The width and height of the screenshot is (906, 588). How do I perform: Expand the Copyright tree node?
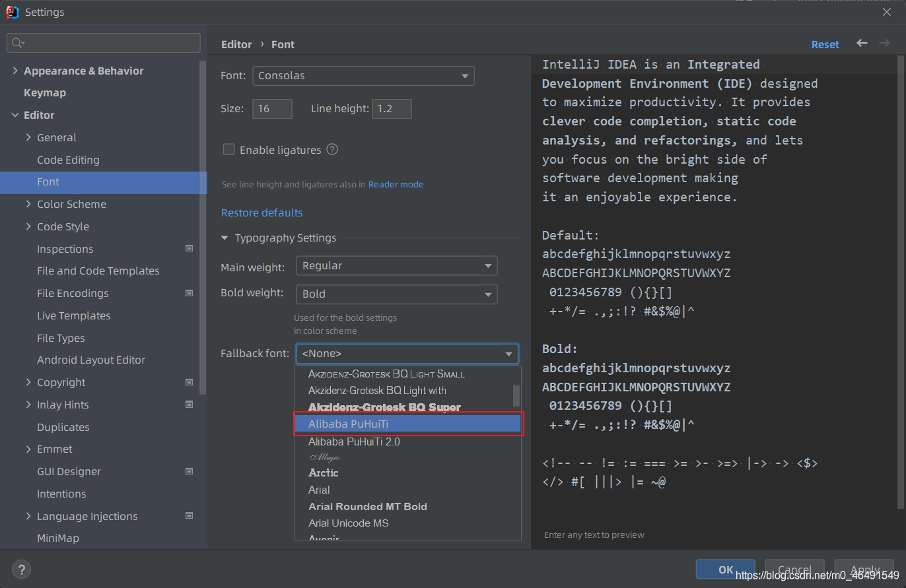click(28, 382)
